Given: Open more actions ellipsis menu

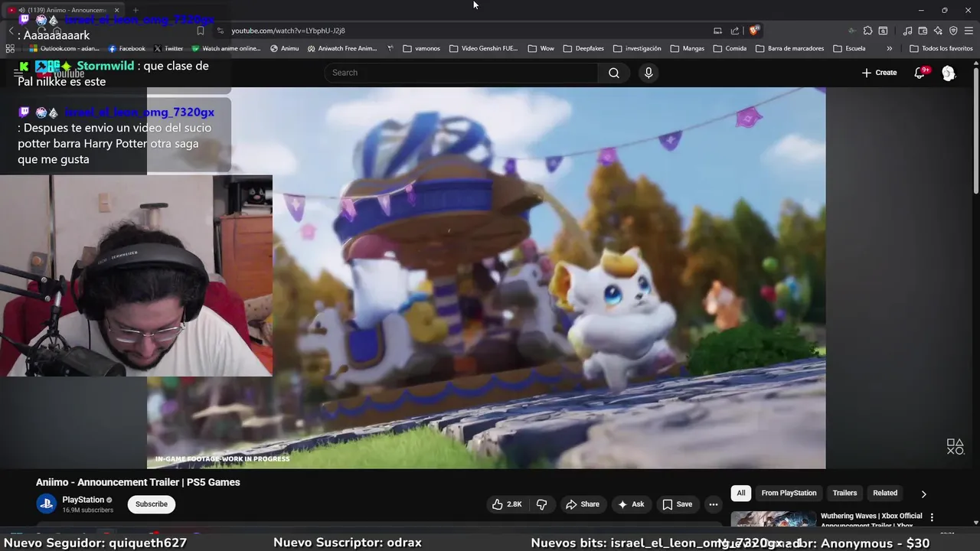Looking at the screenshot, I should tap(714, 504).
